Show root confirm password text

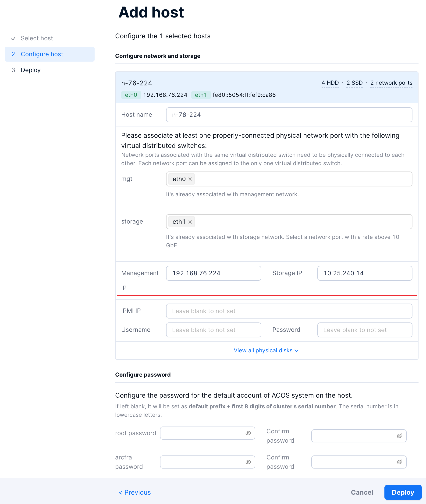[x=399, y=436]
